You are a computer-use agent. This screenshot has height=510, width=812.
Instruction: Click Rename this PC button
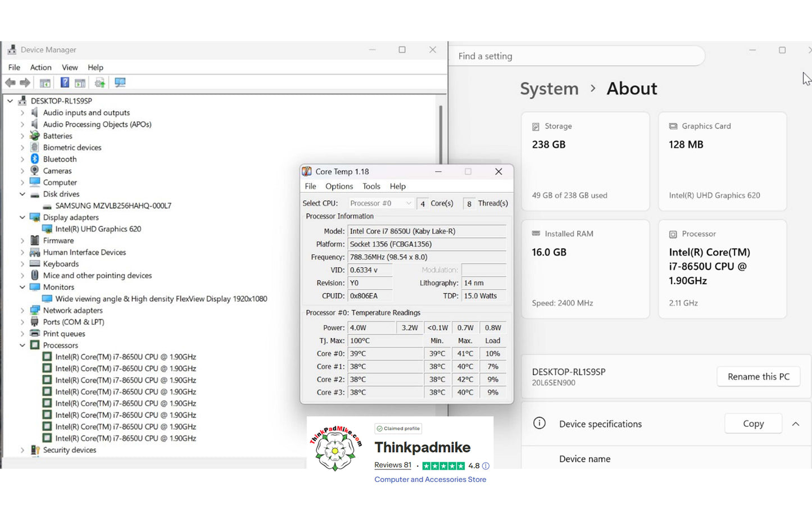[x=758, y=376]
